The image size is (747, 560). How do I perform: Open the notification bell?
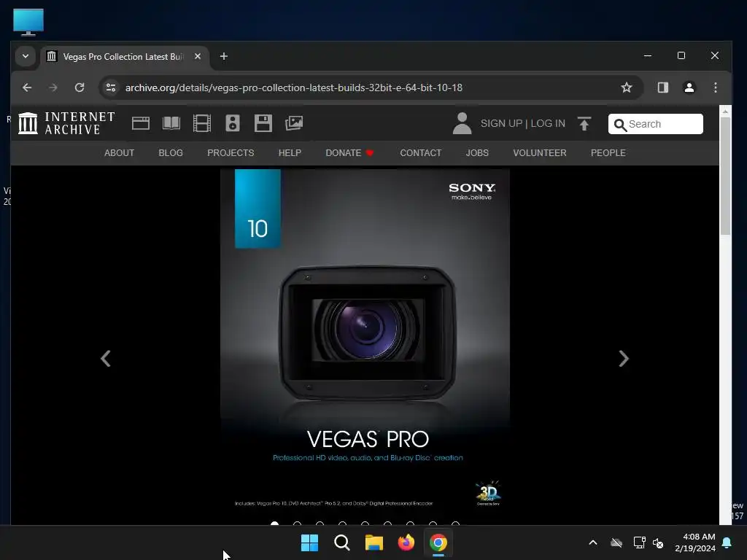(x=727, y=542)
